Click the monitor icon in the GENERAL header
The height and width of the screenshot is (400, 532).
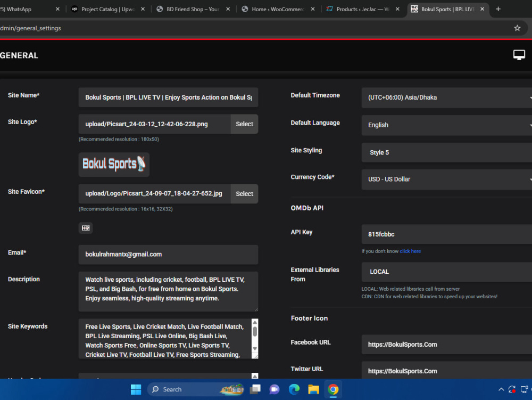click(x=519, y=55)
